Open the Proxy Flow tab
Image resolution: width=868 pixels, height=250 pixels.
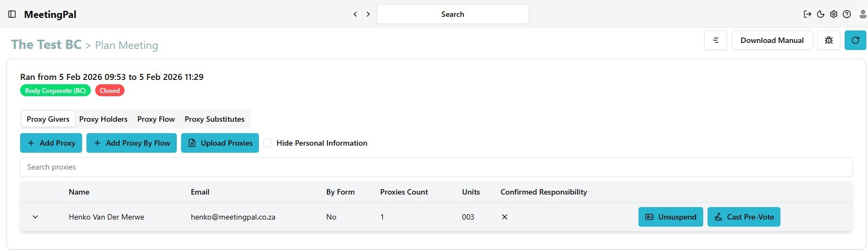coord(156,119)
